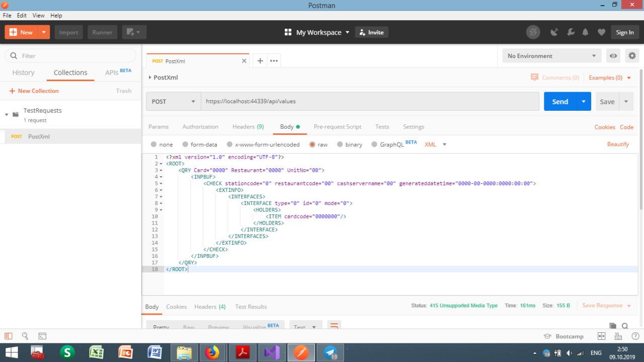Open Excel from the taskbar
The height and width of the screenshot is (362, 644).
96,352
